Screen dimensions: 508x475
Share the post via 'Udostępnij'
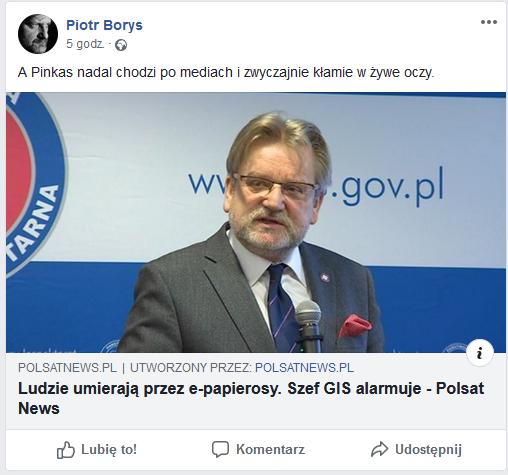tap(416, 449)
